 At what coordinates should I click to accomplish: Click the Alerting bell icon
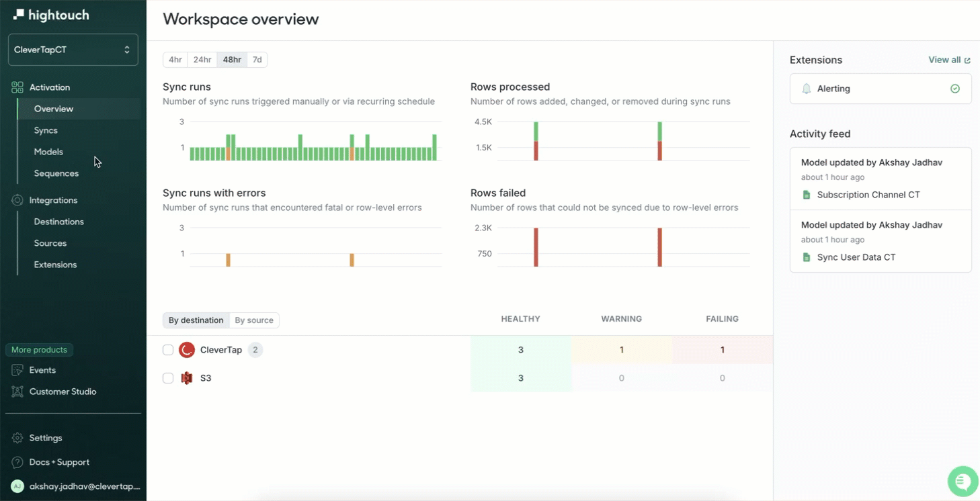807,89
